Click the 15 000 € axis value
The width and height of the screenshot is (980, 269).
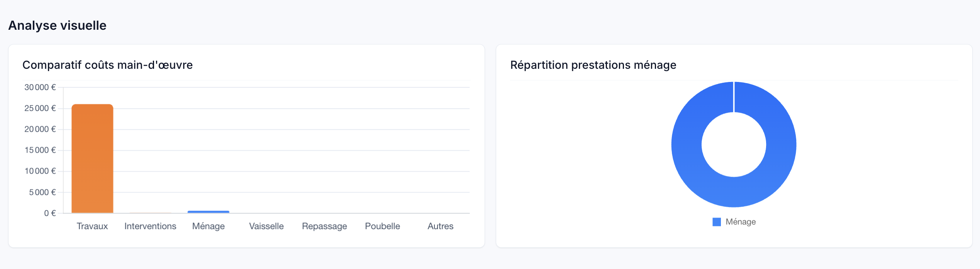[40, 150]
